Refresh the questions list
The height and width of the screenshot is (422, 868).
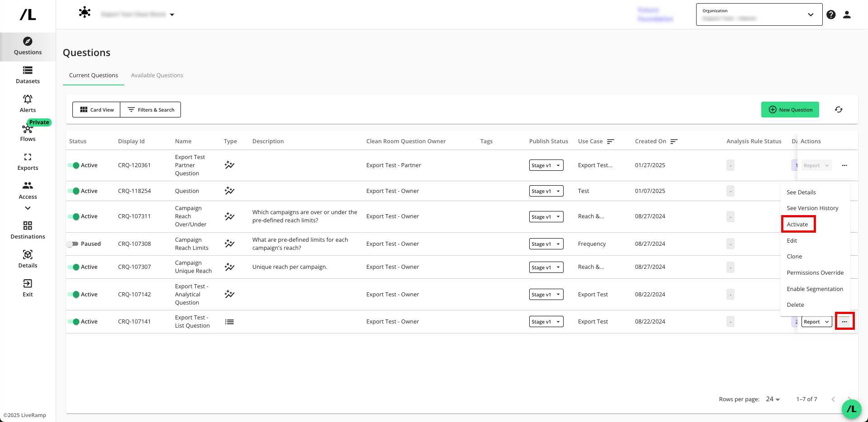click(x=839, y=109)
